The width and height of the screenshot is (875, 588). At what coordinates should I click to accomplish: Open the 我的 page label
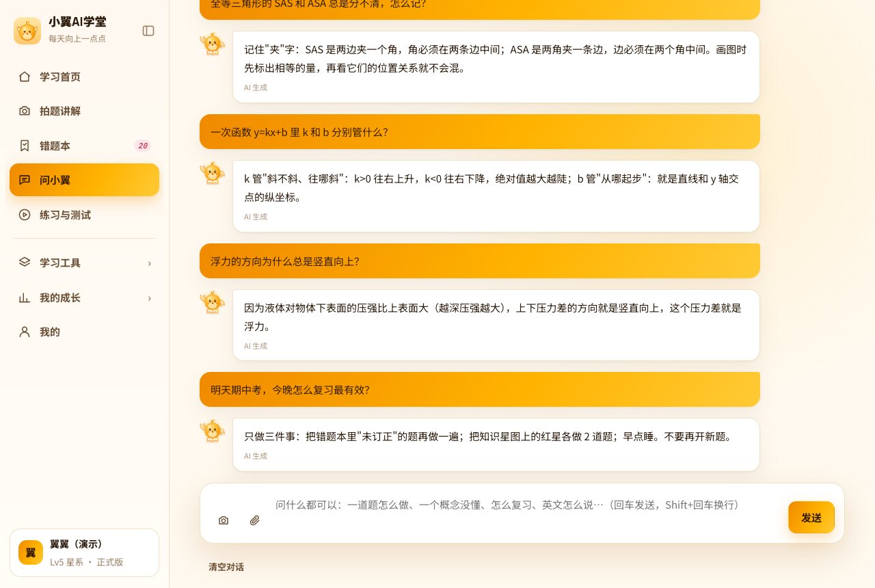pos(50,332)
